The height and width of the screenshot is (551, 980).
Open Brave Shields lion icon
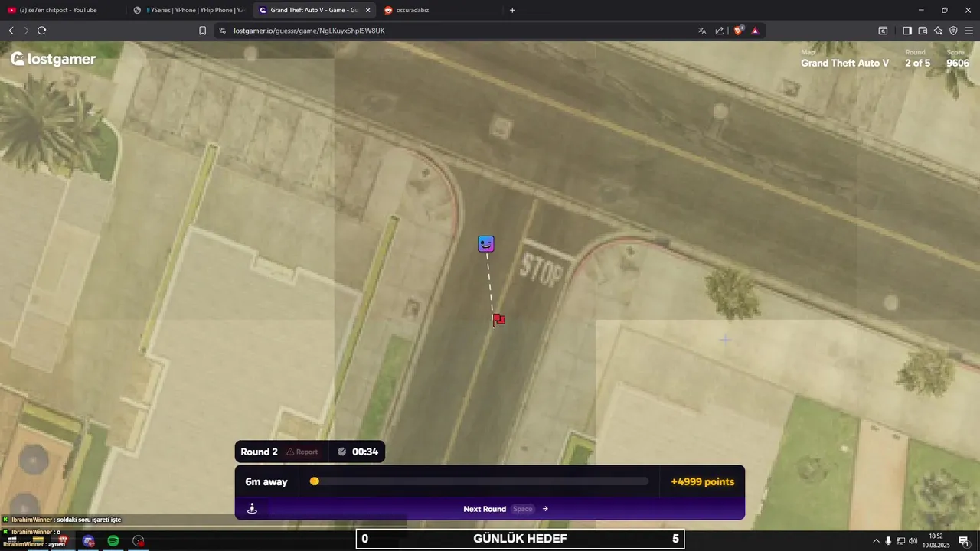(x=738, y=31)
